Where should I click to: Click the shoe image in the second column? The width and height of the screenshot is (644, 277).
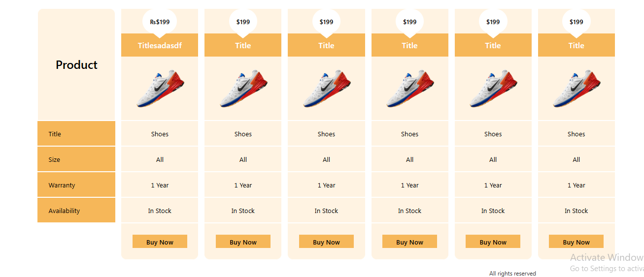(x=243, y=89)
